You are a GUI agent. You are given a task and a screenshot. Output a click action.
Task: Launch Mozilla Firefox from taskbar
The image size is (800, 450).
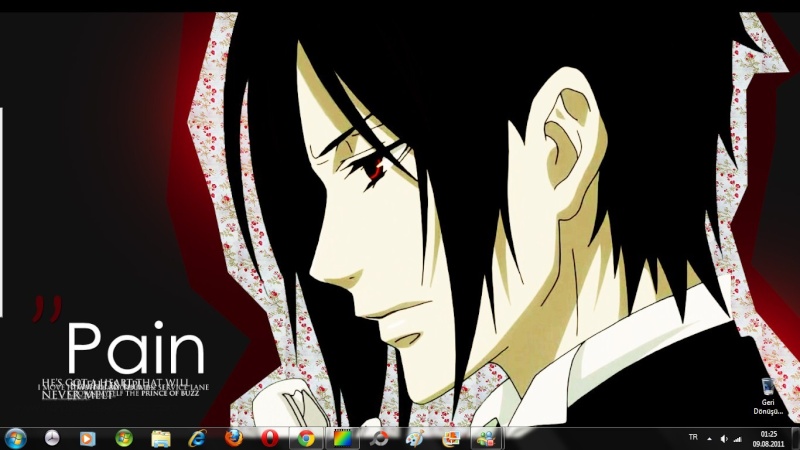(234, 438)
